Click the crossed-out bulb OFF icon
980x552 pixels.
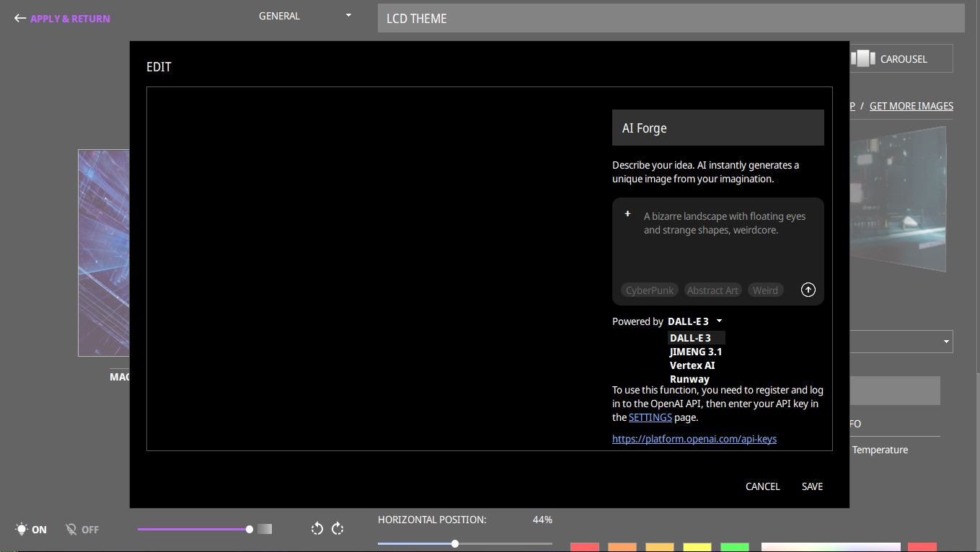tap(71, 529)
